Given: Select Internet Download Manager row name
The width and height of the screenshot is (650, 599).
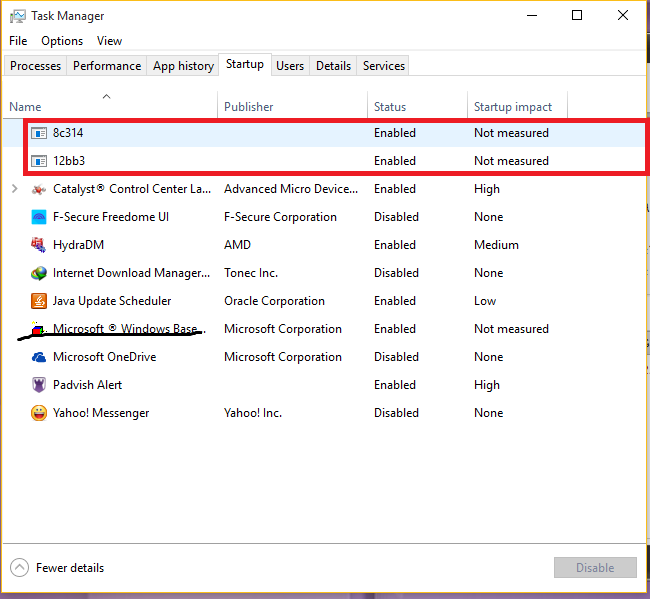Looking at the screenshot, I should click(x=131, y=273).
